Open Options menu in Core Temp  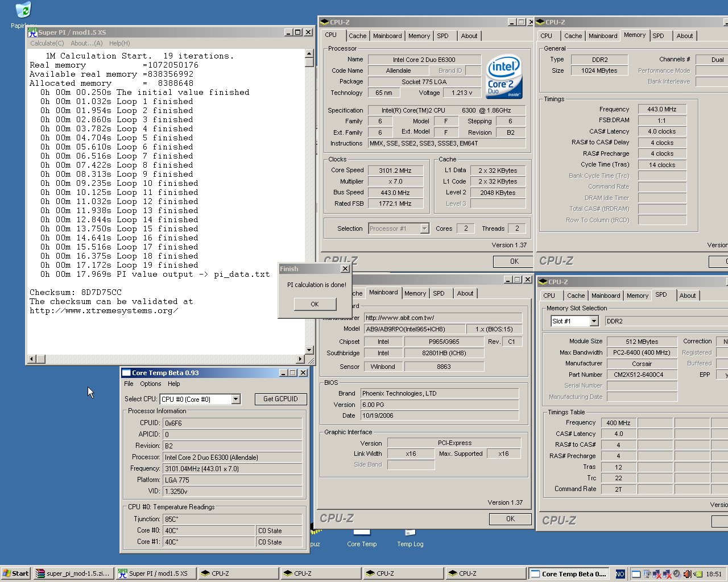151,384
